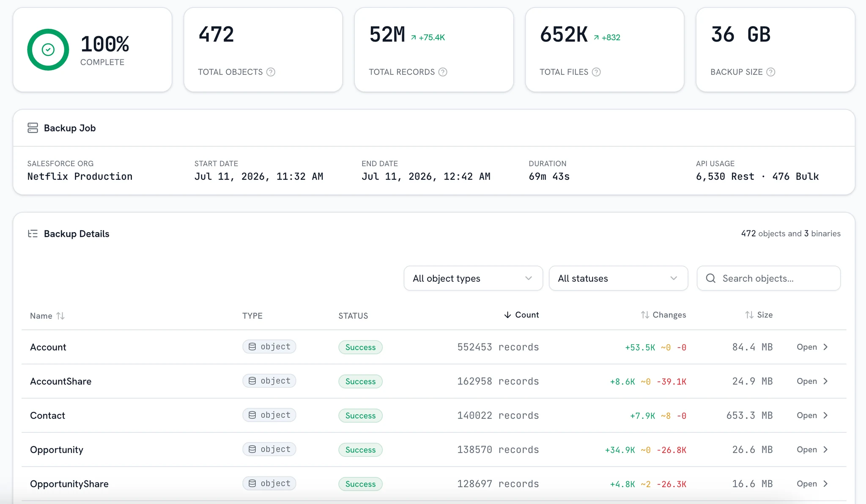Select the AccountShare name text
Image resolution: width=866 pixels, height=504 pixels.
pos(60,381)
